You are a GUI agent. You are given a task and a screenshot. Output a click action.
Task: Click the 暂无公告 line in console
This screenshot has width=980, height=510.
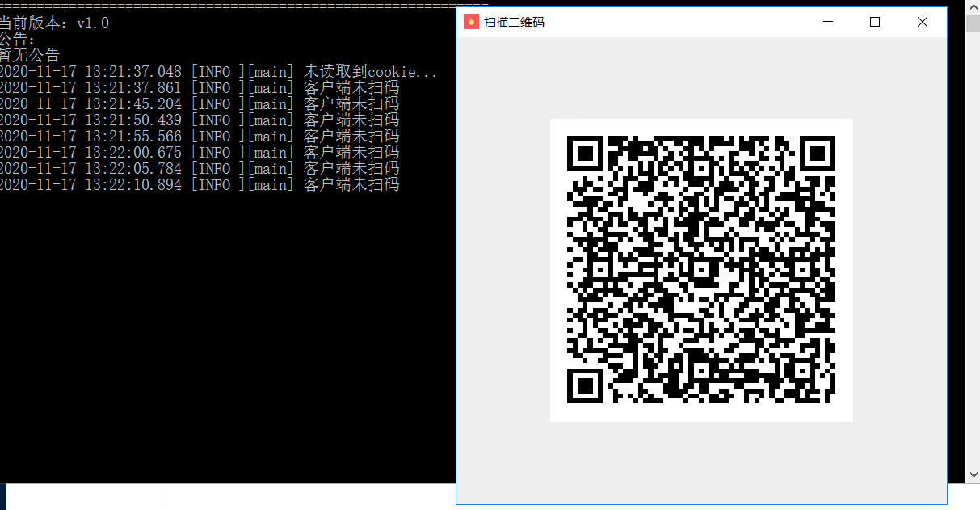click(30, 56)
